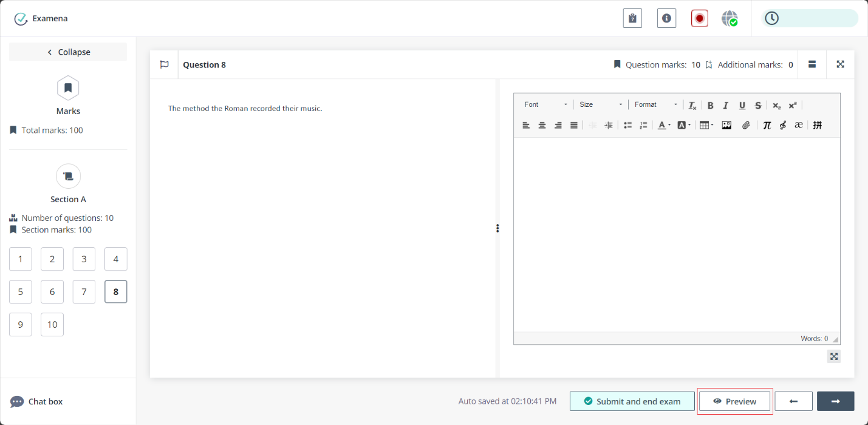The width and height of the screenshot is (868, 425).
Task: Toggle underline formatting
Action: (x=742, y=105)
